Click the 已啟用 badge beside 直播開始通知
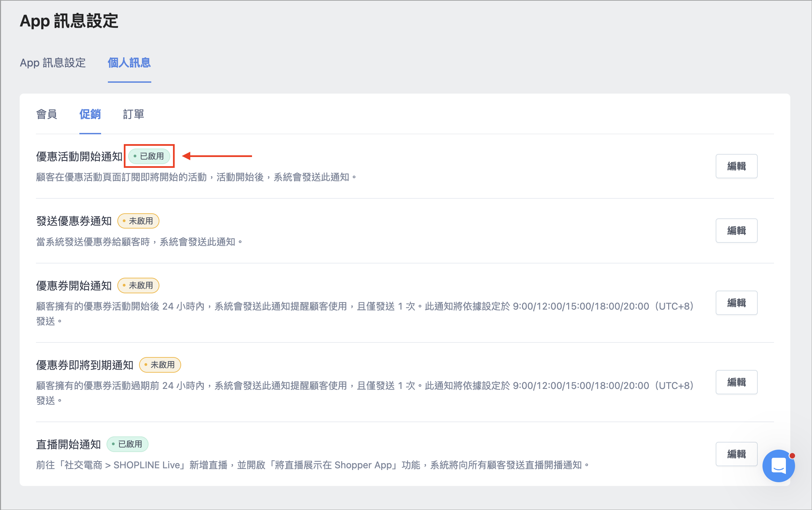812x510 pixels. [127, 444]
